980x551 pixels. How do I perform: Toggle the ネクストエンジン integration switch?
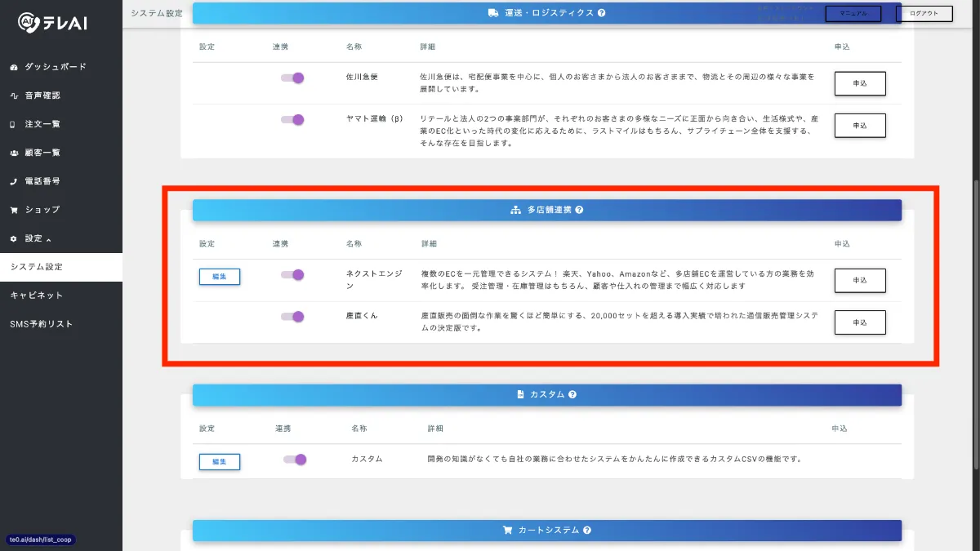(x=292, y=274)
